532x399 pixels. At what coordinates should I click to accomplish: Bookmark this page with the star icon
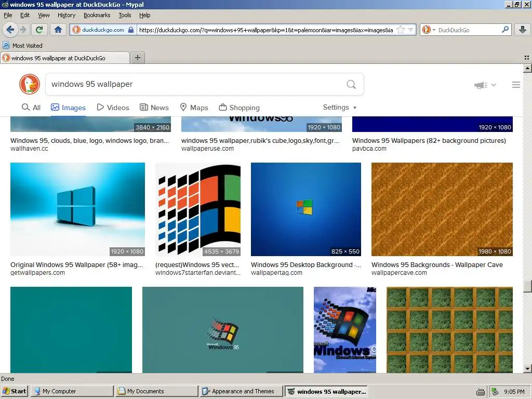pyautogui.click(x=401, y=30)
